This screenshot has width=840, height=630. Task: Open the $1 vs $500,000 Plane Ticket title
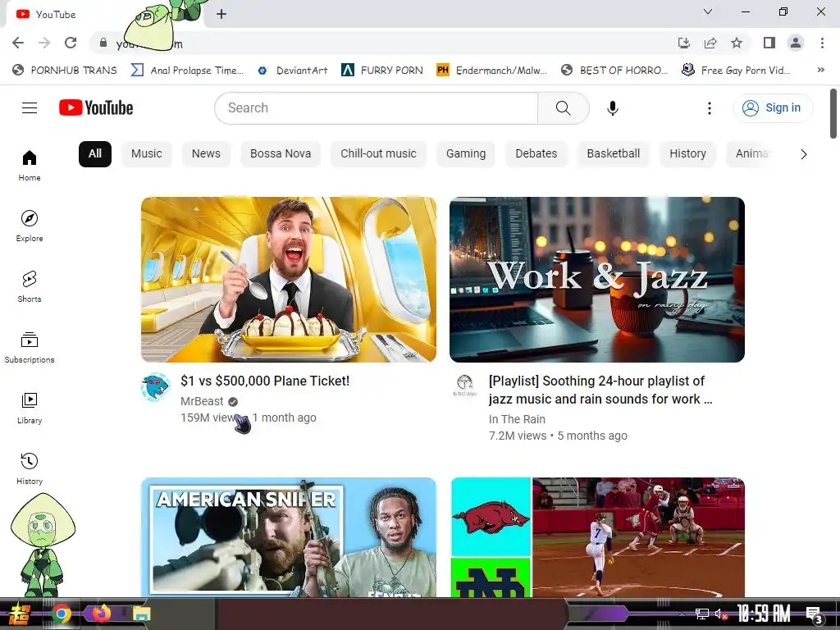pyautogui.click(x=265, y=381)
